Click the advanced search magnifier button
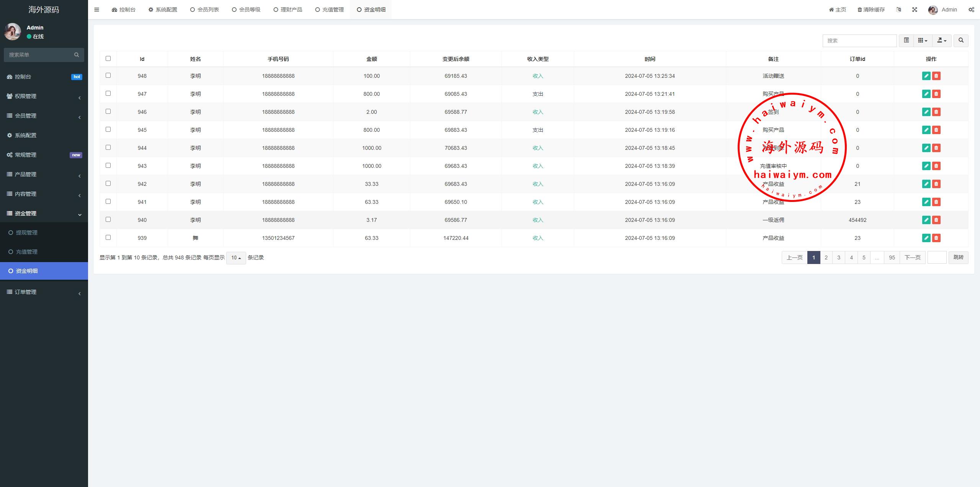The width and height of the screenshot is (980, 487). coord(961,40)
